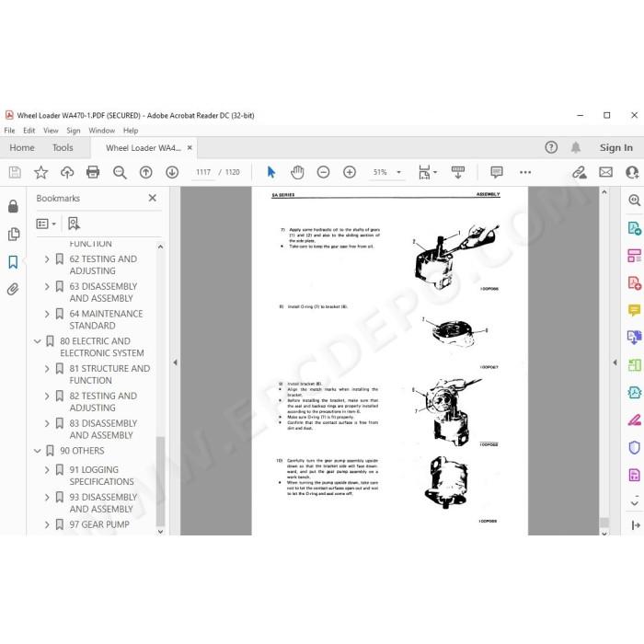This screenshot has width=644, height=644.
Task: Open the Help menu
Action: pos(131,131)
